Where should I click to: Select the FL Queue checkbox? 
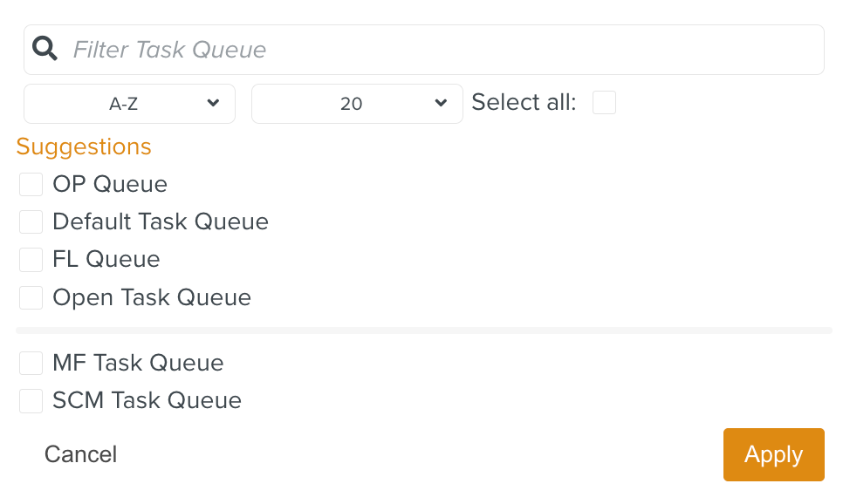pos(31,259)
